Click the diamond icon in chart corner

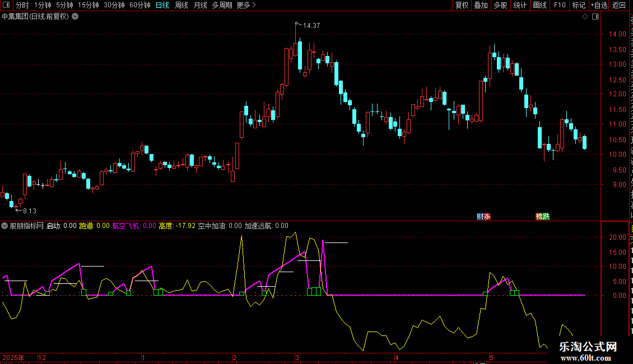(x=585, y=17)
